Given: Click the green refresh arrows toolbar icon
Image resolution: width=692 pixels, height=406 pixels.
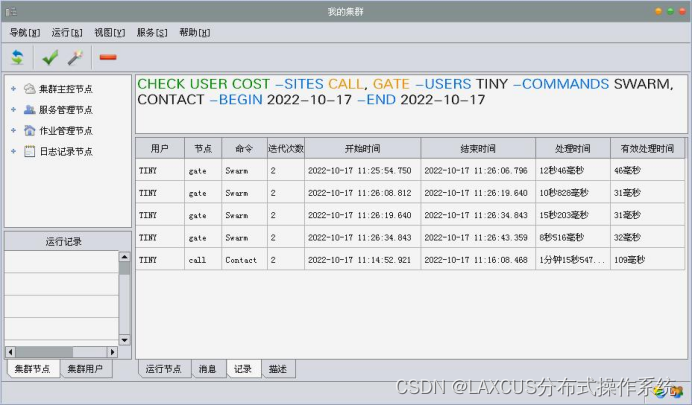Looking at the screenshot, I should [17, 57].
